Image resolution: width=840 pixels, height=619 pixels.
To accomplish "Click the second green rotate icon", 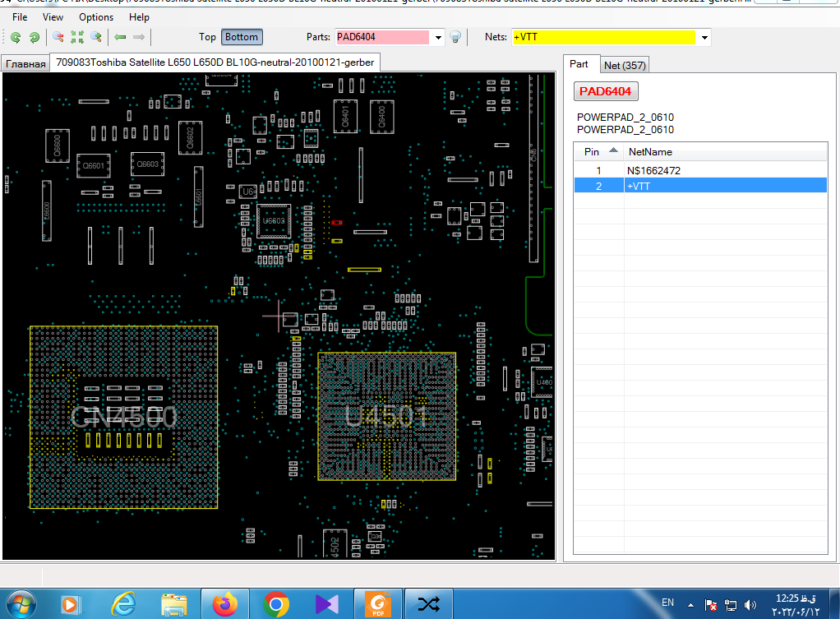I will 35,37.
